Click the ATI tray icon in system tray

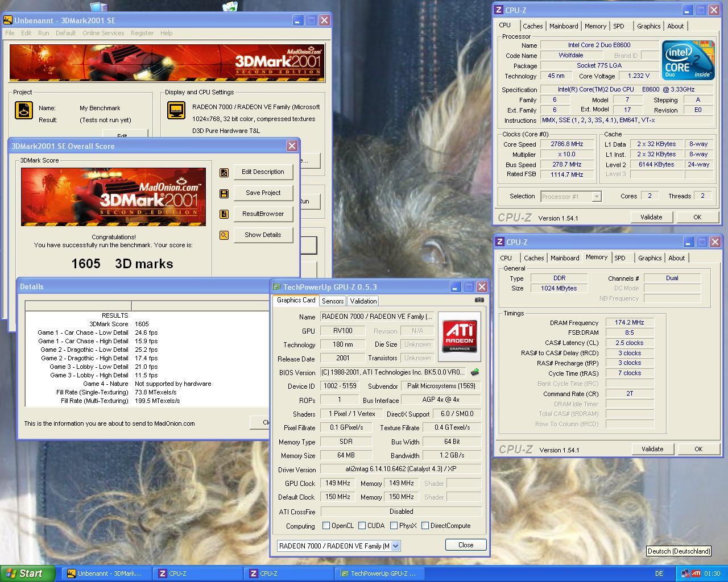(x=696, y=573)
